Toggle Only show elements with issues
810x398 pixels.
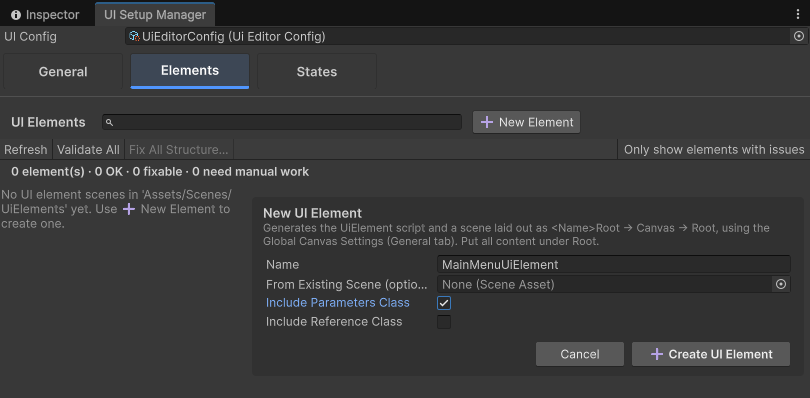click(714, 149)
